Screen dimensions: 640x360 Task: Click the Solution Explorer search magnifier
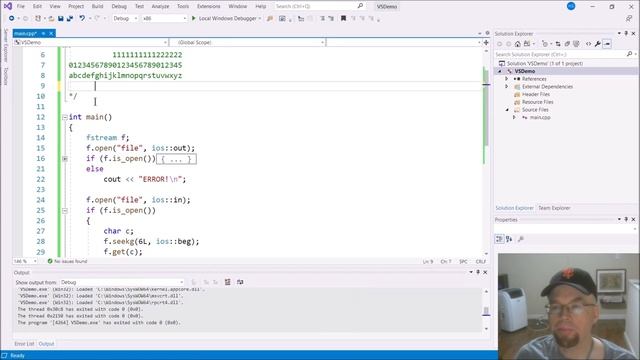[629, 54]
